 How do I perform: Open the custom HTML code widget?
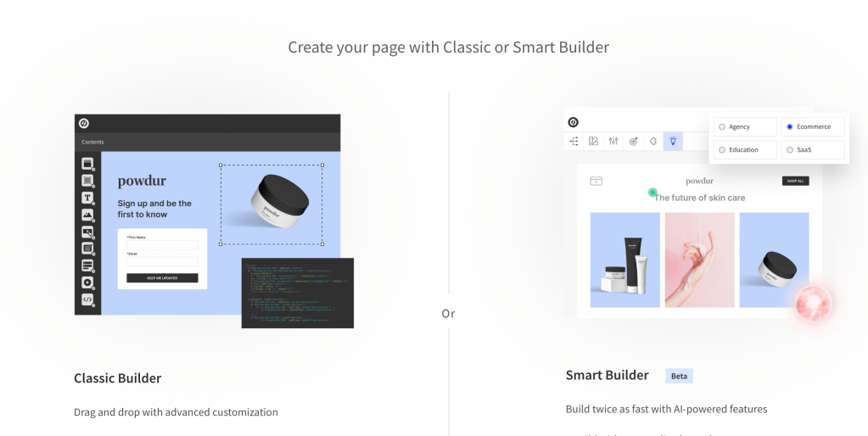point(87,299)
